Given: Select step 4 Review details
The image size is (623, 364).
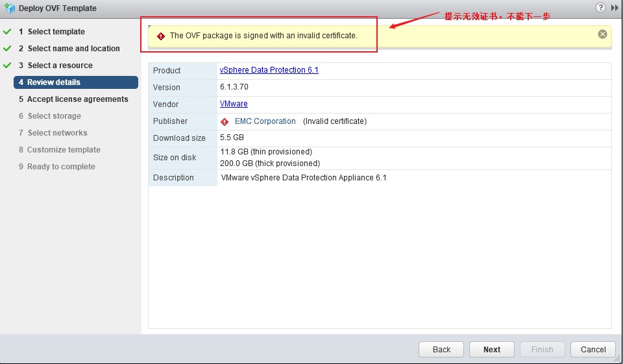Looking at the screenshot, I should [x=76, y=82].
